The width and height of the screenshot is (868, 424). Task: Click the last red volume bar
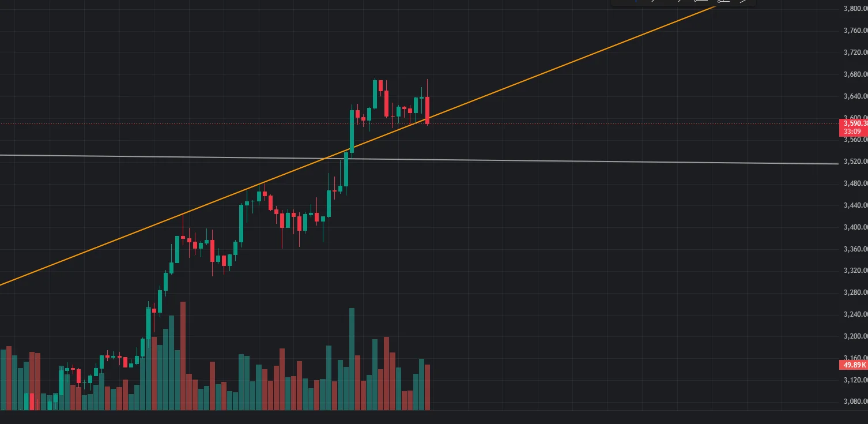click(x=428, y=387)
